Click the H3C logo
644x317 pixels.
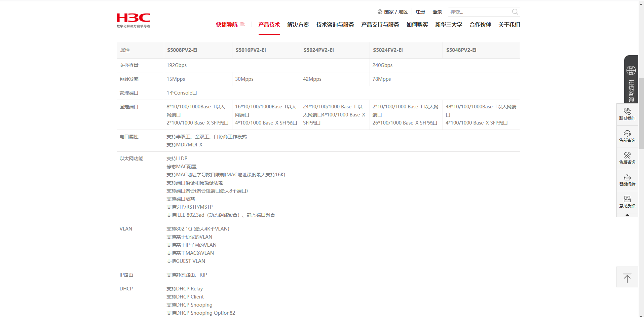tap(133, 20)
